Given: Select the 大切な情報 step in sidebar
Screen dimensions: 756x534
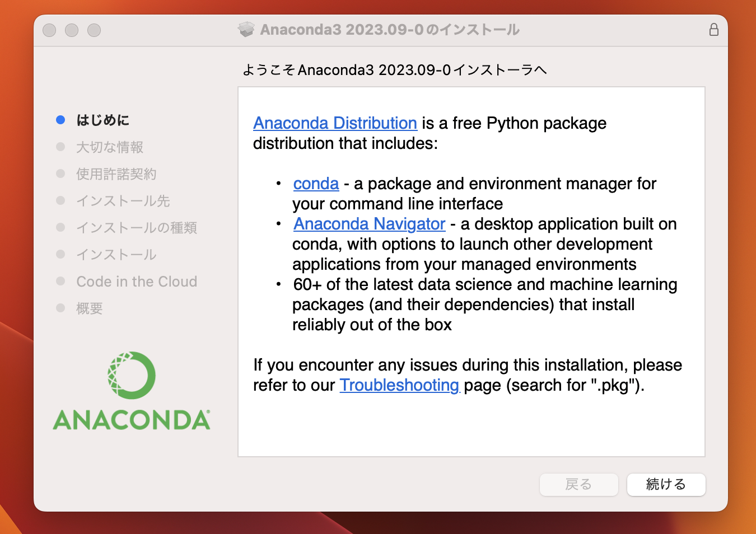Looking at the screenshot, I should [x=109, y=147].
